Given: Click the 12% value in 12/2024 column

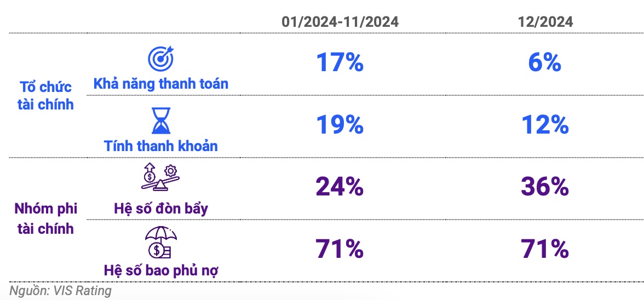Looking at the screenshot, I should click(x=544, y=125).
